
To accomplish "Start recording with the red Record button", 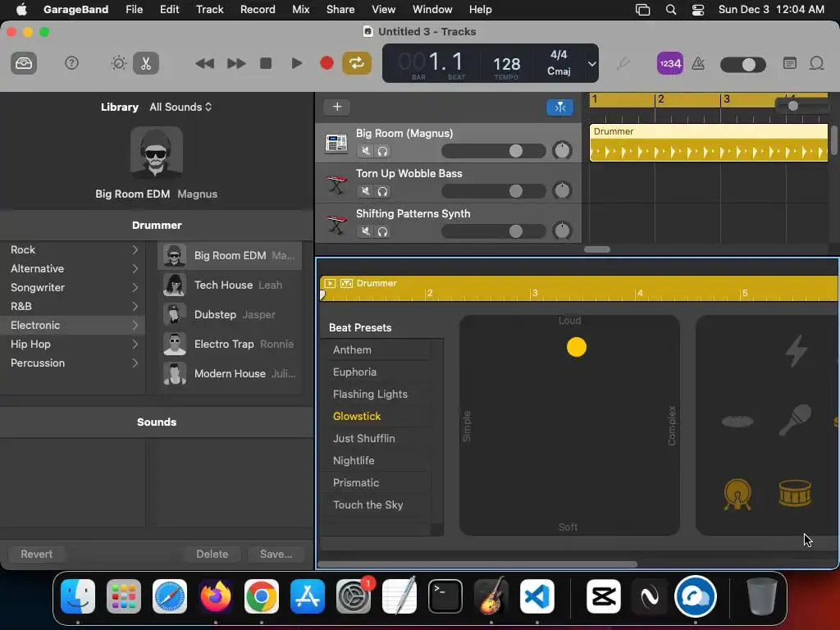I will (326, 63).
